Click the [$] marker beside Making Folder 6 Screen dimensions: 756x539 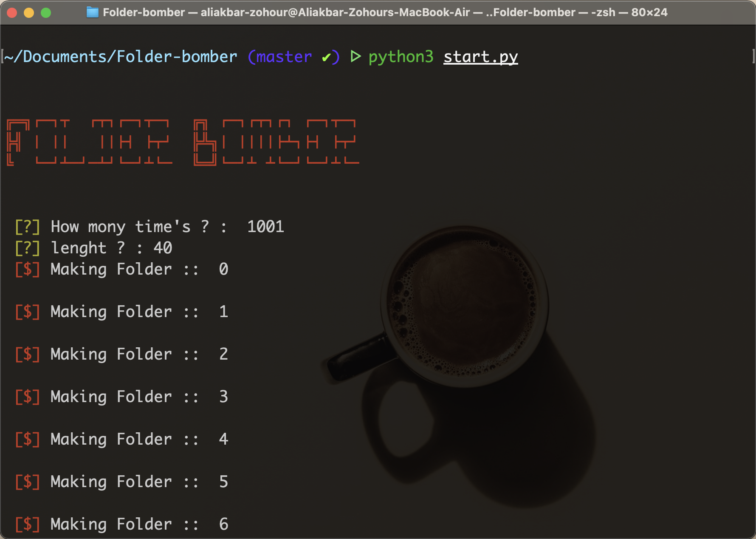click(27, 524)
